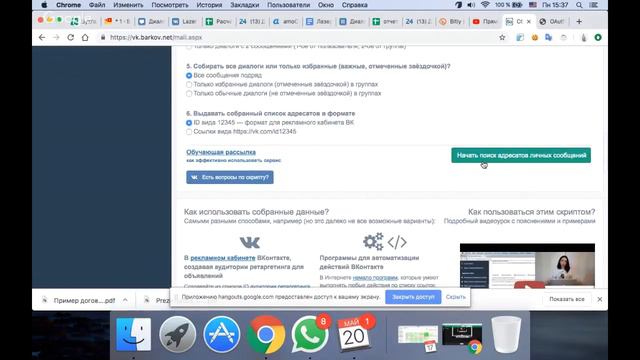
Task: Go back using the browser back arrow
Action: (42, 37)
